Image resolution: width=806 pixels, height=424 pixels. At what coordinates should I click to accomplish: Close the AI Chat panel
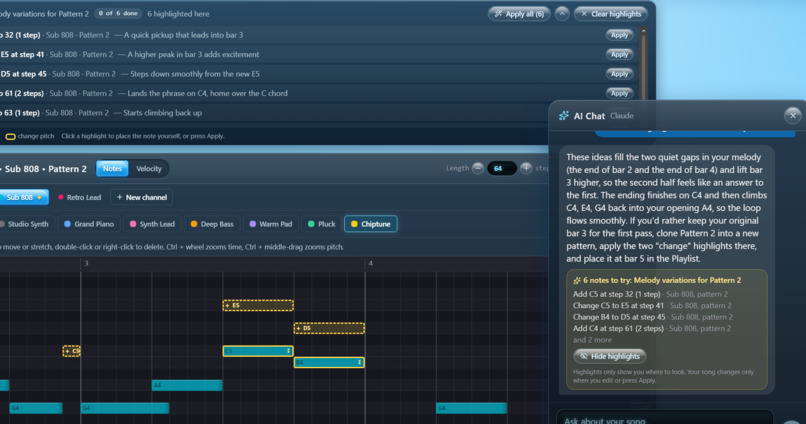793,116
